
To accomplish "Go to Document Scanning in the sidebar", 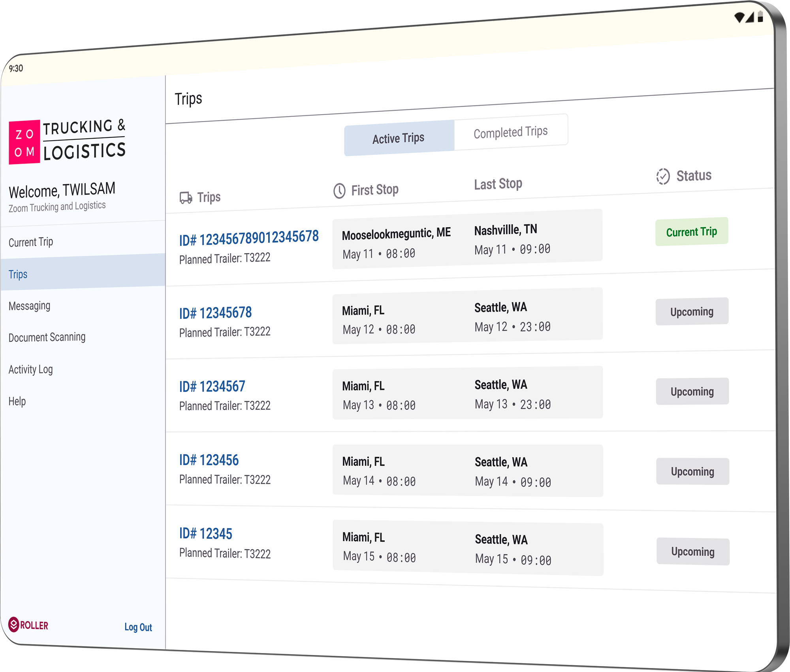I will (x=47, y=337).
